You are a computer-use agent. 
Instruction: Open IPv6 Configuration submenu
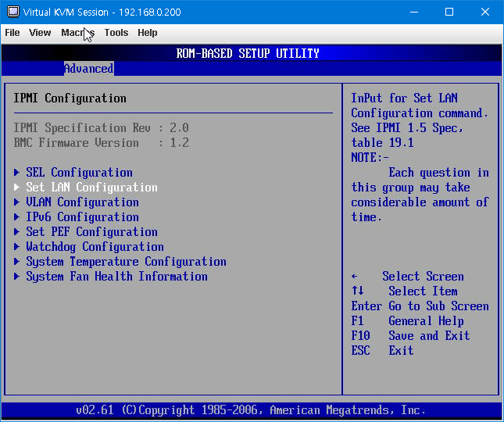point(82,217)
